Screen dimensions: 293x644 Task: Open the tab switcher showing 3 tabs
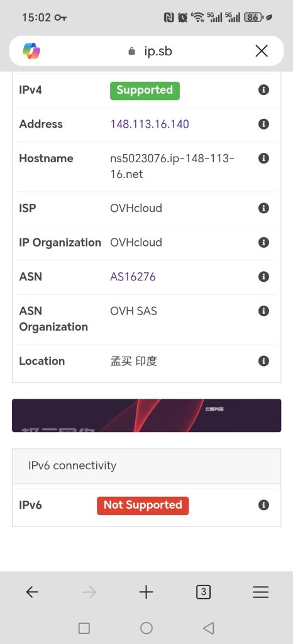(x=204, y=592)
